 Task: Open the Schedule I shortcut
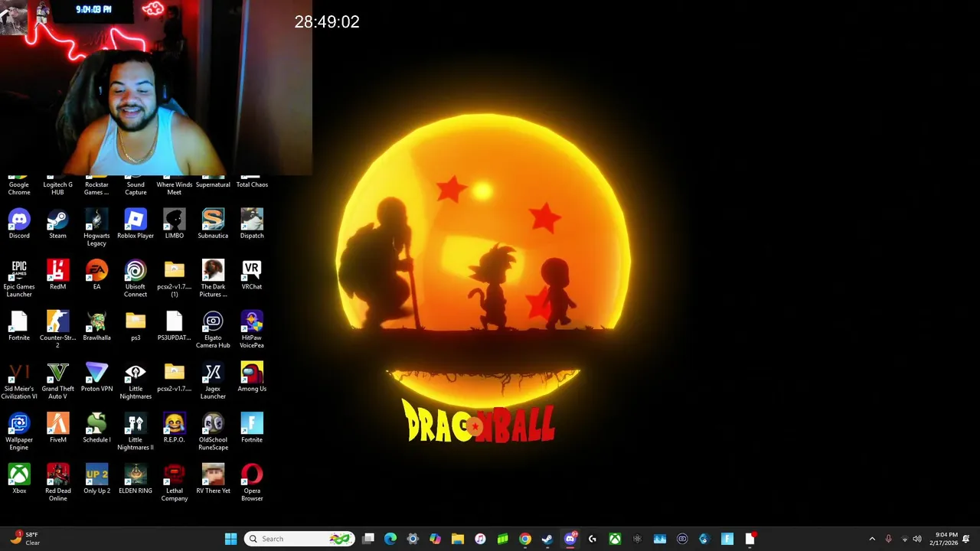click(96, 429)
